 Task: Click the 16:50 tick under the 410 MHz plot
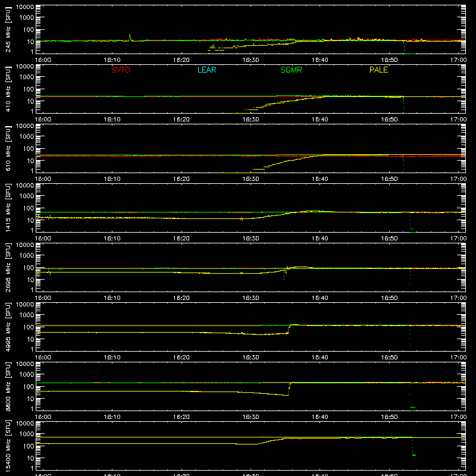pyautogui.click(x=389, y=120)
